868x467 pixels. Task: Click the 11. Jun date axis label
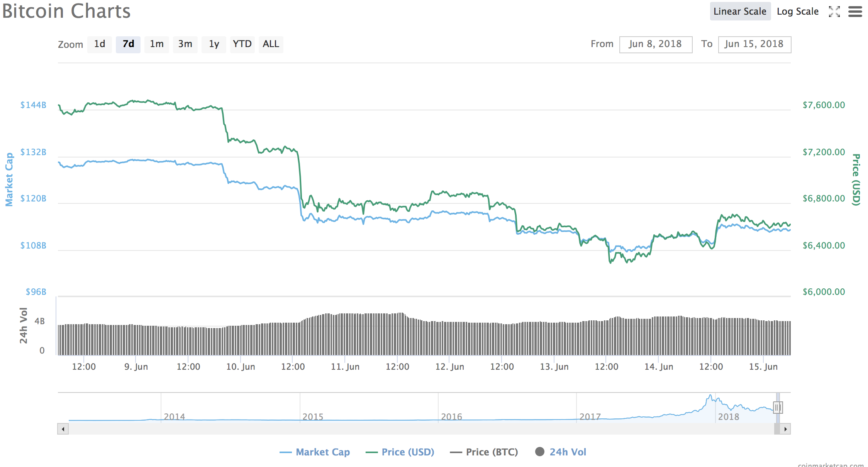point(345,367)
